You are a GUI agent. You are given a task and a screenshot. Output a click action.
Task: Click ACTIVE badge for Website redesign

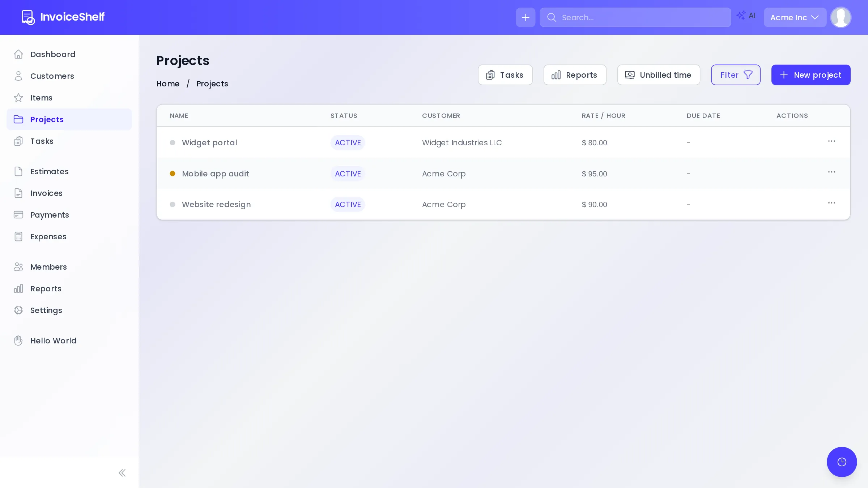tap(348, 204)
